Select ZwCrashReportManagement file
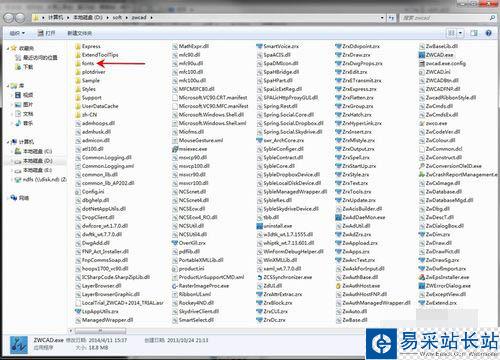This screenshot has width=500, height=360. tap(458, 174)
